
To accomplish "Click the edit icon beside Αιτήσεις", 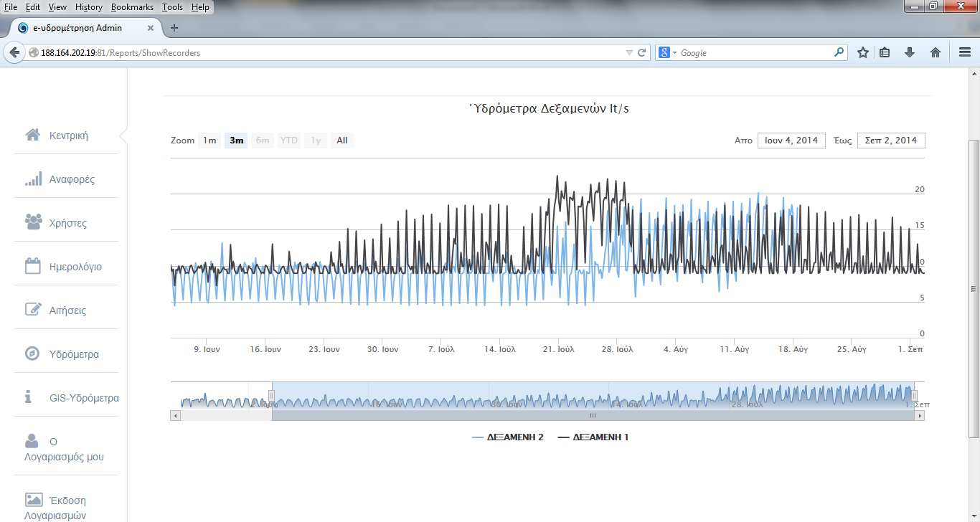I will pos(33,310).
